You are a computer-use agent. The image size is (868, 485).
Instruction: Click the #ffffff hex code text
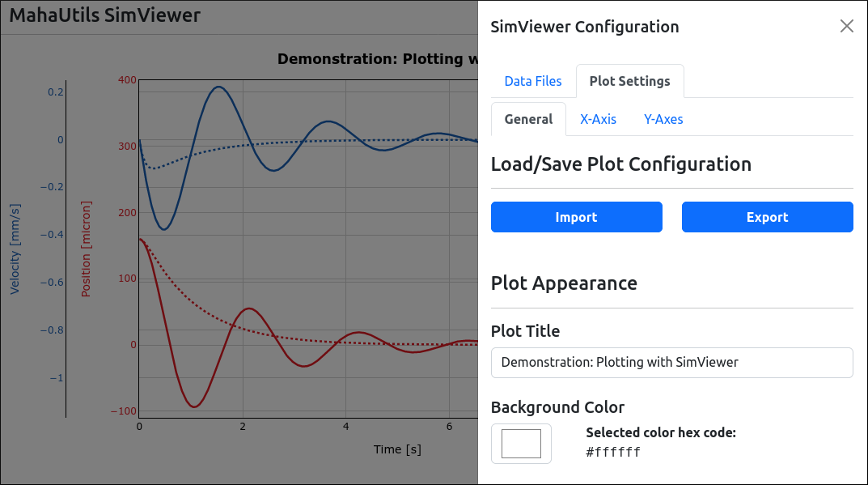(613, 453)
